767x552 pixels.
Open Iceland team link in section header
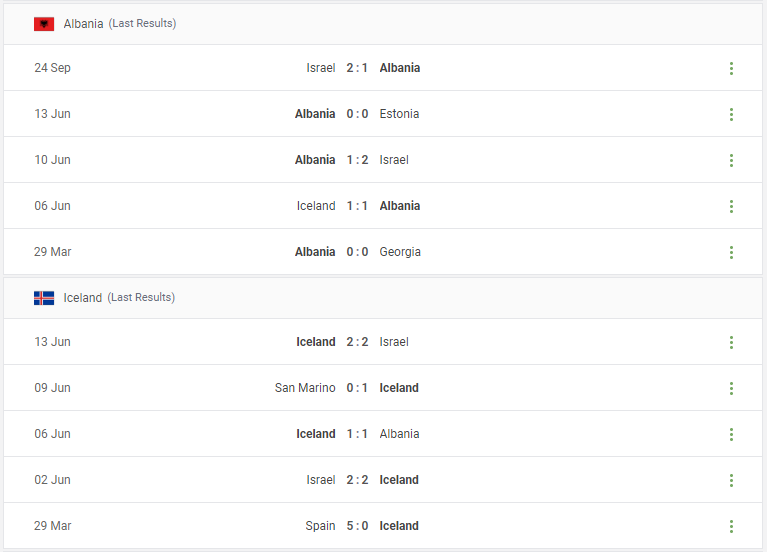click(x=83, y=298)
